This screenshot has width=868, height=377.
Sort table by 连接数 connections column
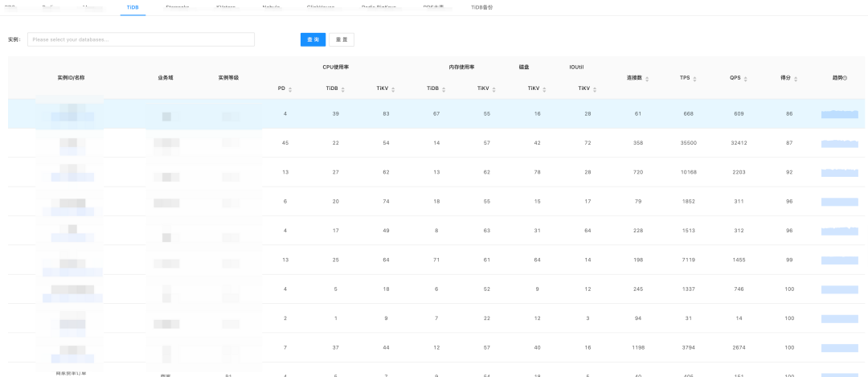pos(647,79)
